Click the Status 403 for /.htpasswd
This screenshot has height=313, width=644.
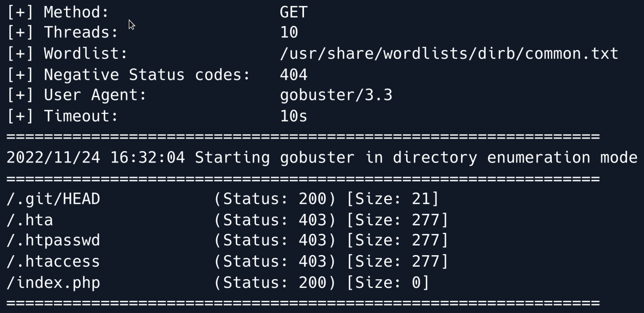click(x=275, y=241)
